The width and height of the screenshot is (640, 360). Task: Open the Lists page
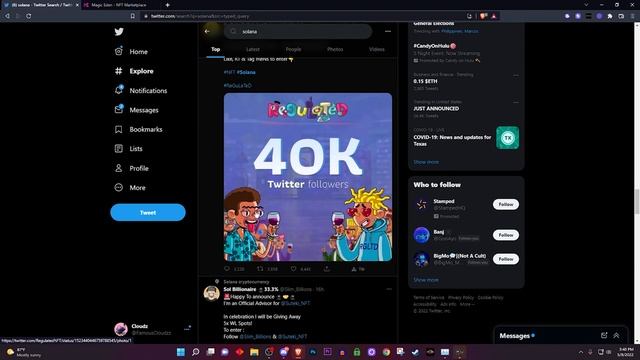129,149
